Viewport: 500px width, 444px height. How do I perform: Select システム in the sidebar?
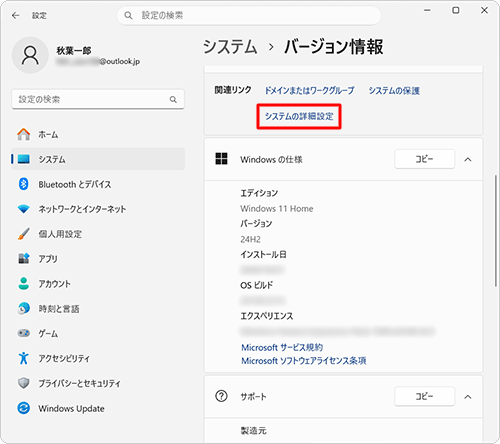98,159
